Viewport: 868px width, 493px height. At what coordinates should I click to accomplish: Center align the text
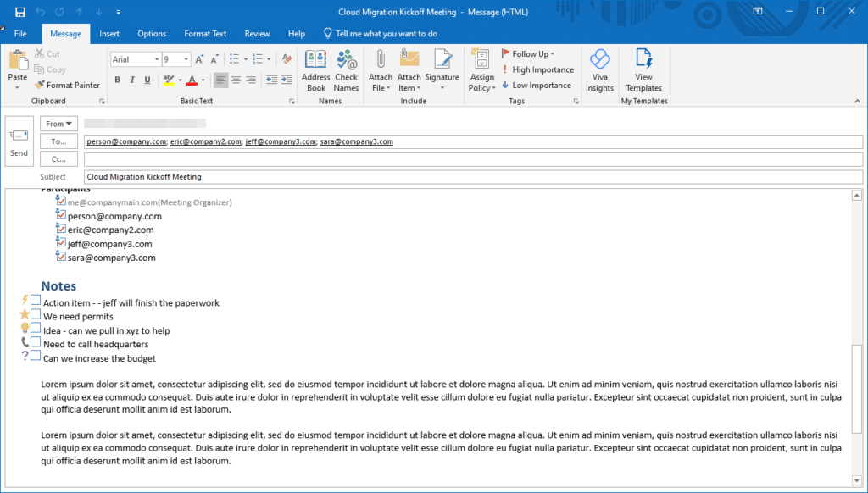236,80
